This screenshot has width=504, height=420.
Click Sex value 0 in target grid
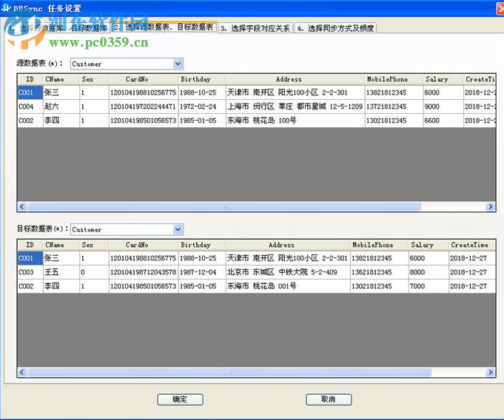point(94,272)
